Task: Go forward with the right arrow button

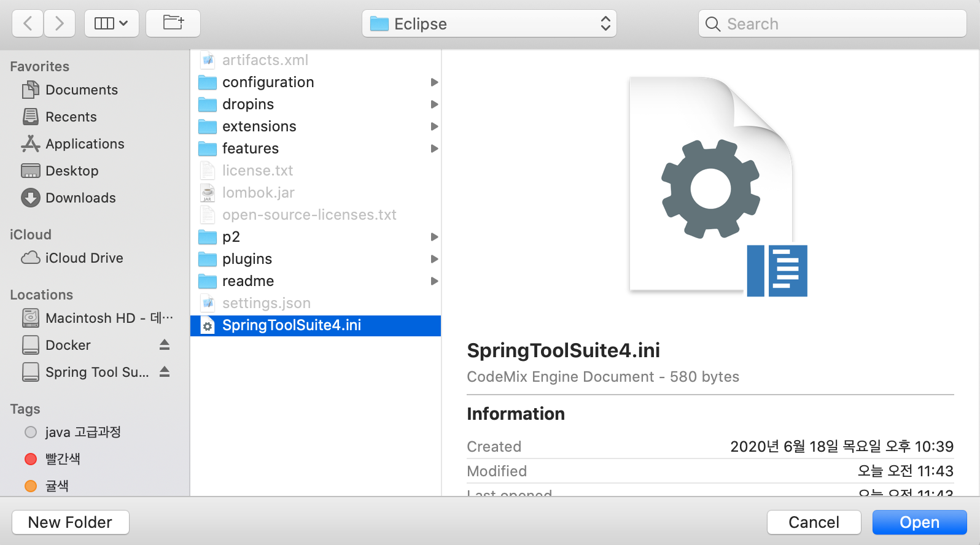Action: [x=60, y=23]
